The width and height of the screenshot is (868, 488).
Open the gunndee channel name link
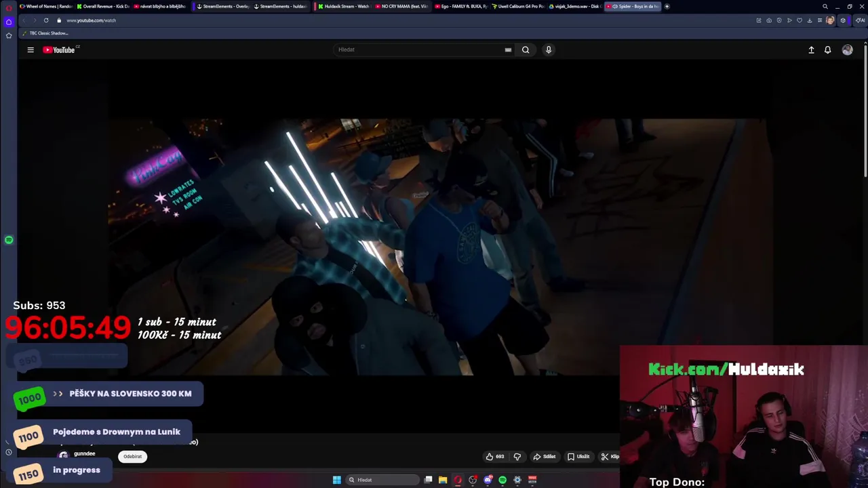85,453
